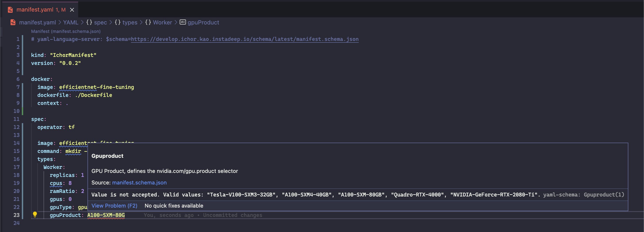The width and height of the screenshot is (644, 232).
Task: Click the A100-SXM-80G value on line 23
Action: 106,215
